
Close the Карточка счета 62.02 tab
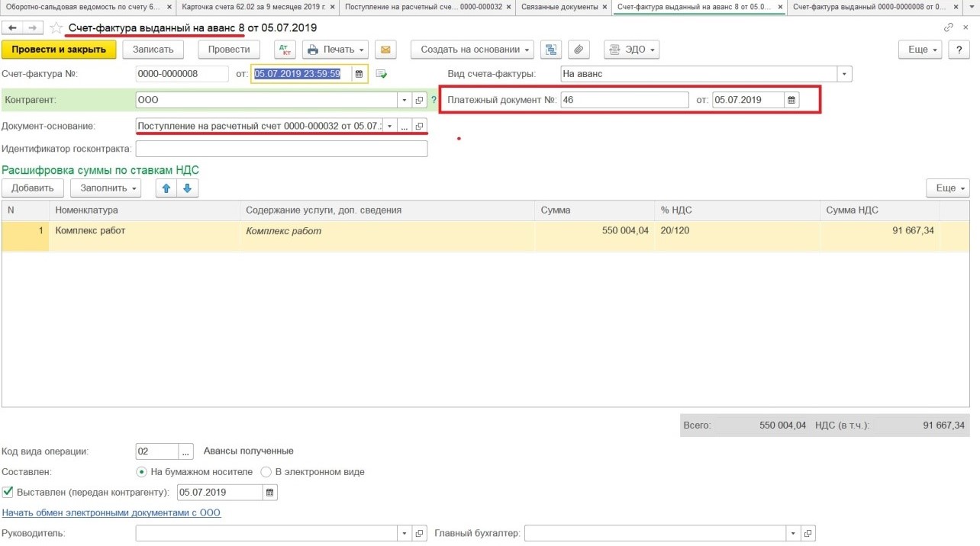[x=332, y=7]
